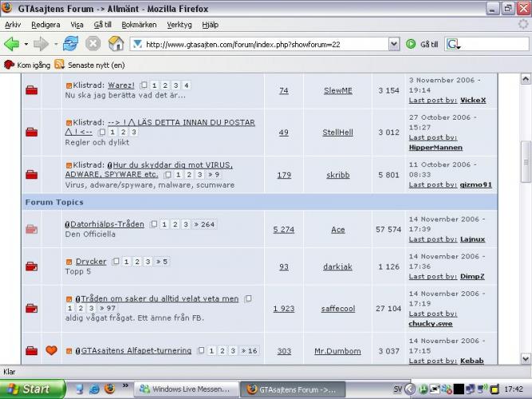Screen dimensions: 532x399
Task: Open user profile link saffecool
Action: click(x=337, y=308)
